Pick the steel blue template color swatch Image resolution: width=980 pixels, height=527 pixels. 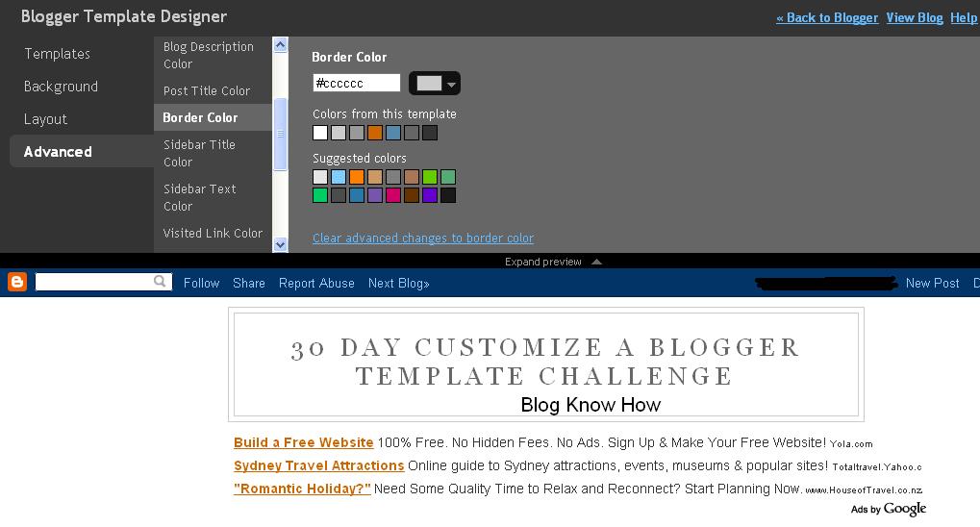[x=393, y=133]
